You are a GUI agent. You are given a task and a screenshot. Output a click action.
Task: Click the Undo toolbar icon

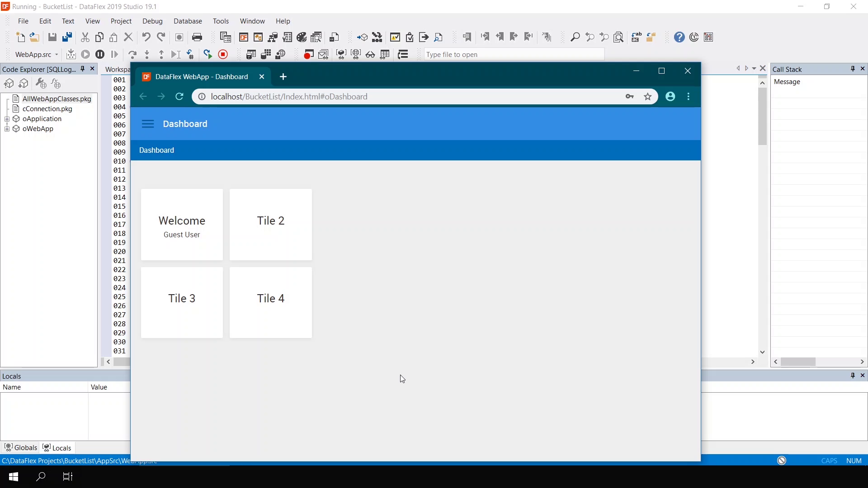[x=146, y=37]
